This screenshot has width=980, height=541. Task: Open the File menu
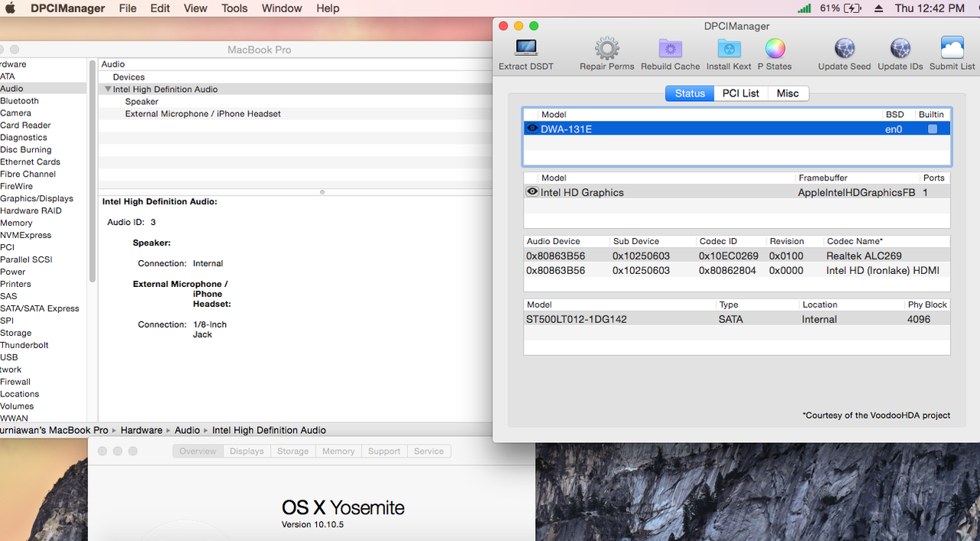pyautogui.click(x=128, y=8)
